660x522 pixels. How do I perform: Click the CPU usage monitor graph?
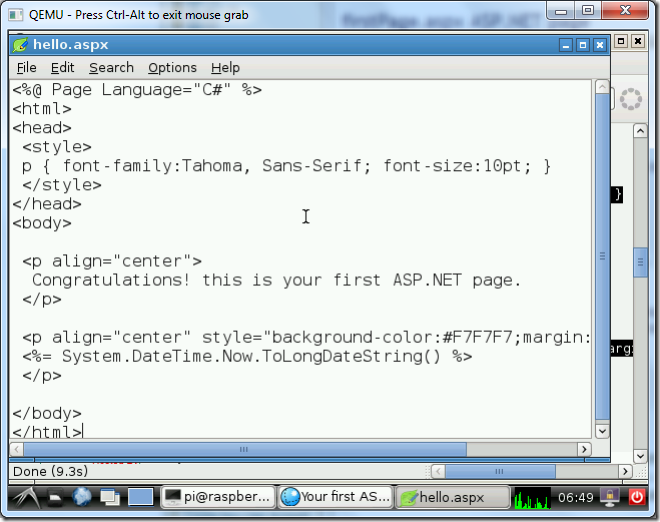532,498
